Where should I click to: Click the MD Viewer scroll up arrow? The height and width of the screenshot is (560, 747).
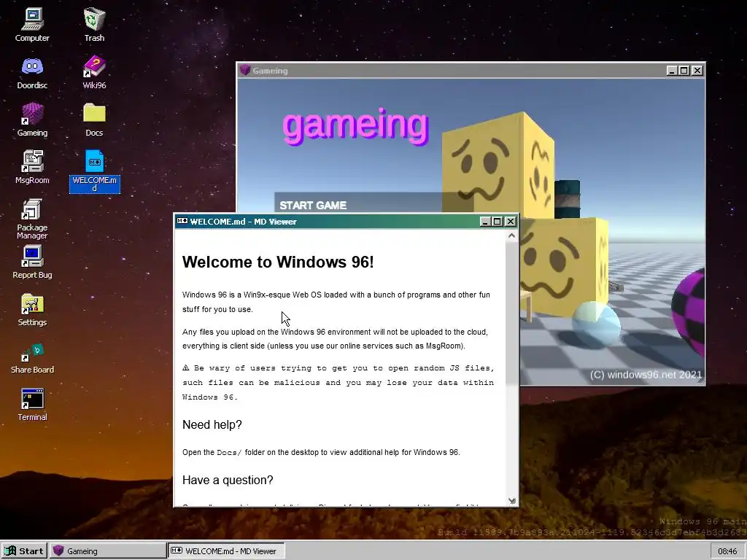511,236
